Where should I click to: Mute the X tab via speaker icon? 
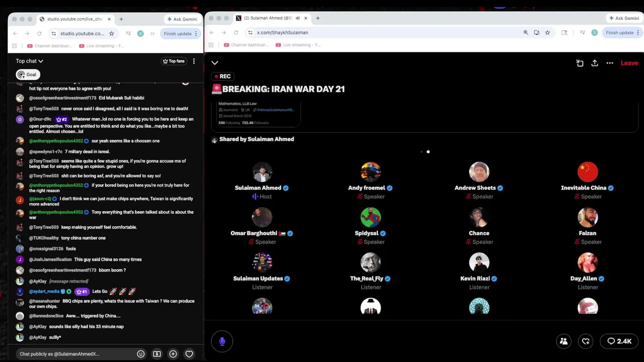click(x=297, y=18)
